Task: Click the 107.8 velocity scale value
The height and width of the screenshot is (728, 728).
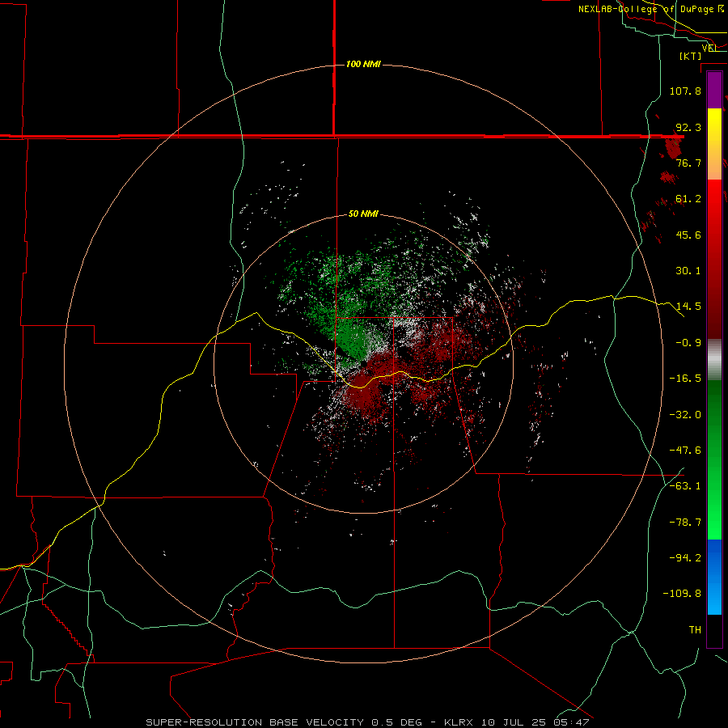Action: pyautogui.click(x=685, y=91)
